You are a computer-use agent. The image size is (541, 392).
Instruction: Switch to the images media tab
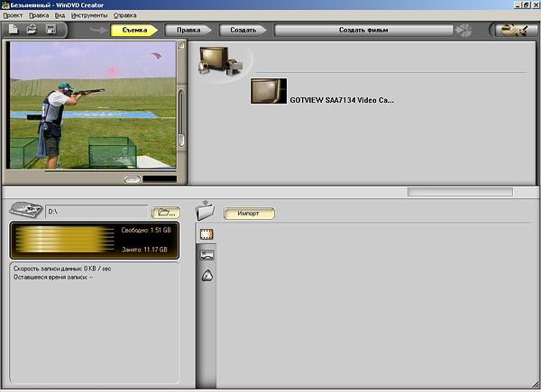(206, 255)
